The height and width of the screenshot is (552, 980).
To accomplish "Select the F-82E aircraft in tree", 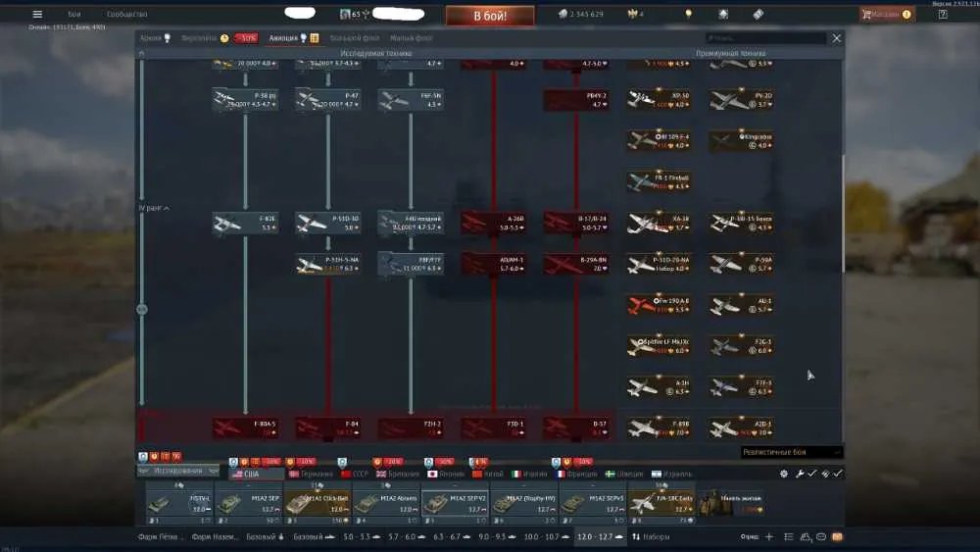I will 245,224.
